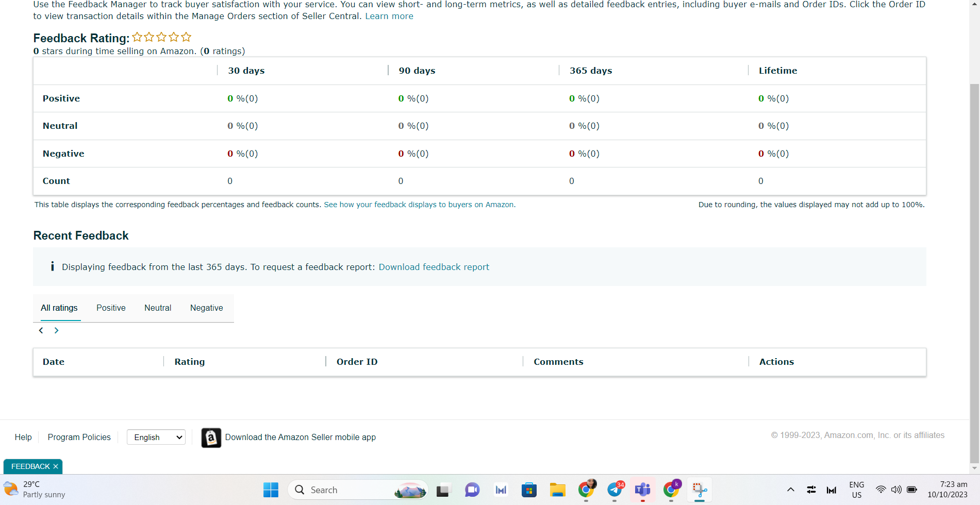Click the Rating column header
The image size is (980, 505).
(x=190, y=362)
